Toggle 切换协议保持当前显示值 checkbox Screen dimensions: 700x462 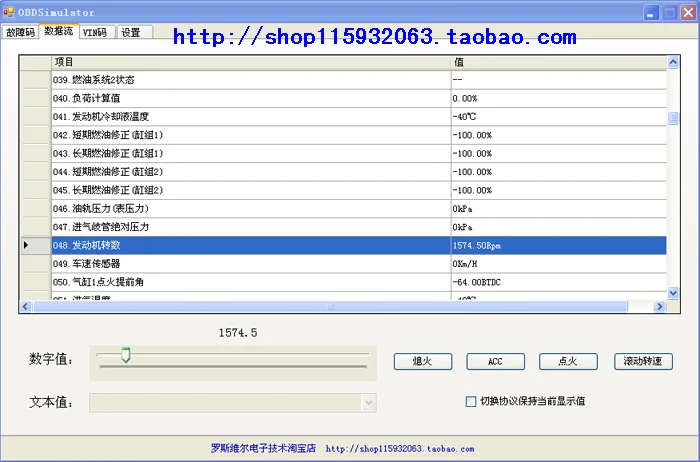point(471,401)
